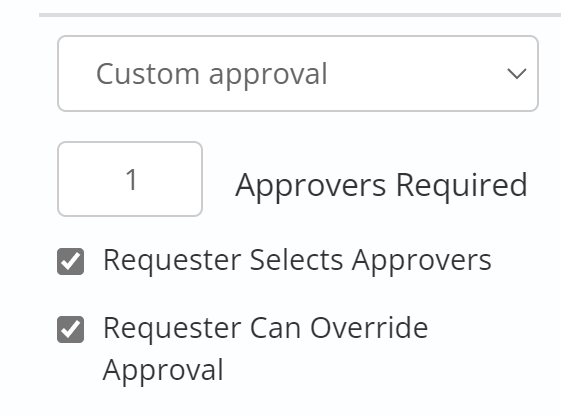Click the word Approval under Requester Can Override
This screenshot has height=415, width=561.
(163, 371)
